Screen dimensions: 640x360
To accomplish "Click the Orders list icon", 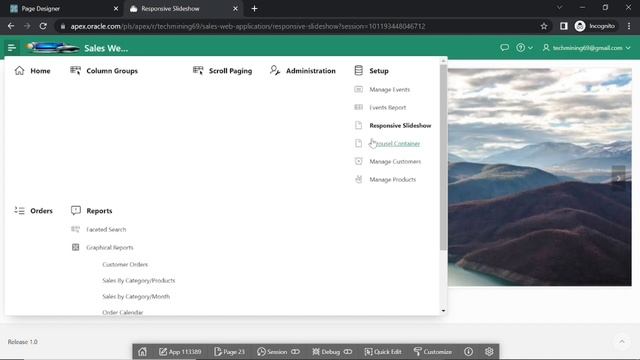I will [19, 211].
